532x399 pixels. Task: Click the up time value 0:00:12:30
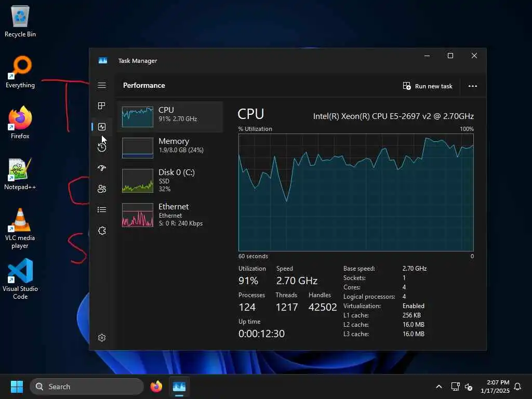pyautogui.click(x=262, y=334)
